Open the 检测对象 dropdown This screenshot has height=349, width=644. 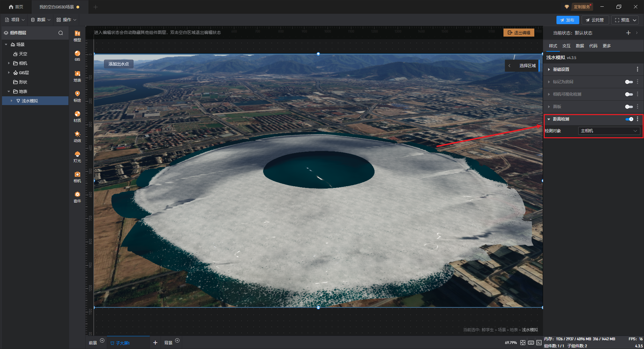pyautogui.click(x=609, y=131)
